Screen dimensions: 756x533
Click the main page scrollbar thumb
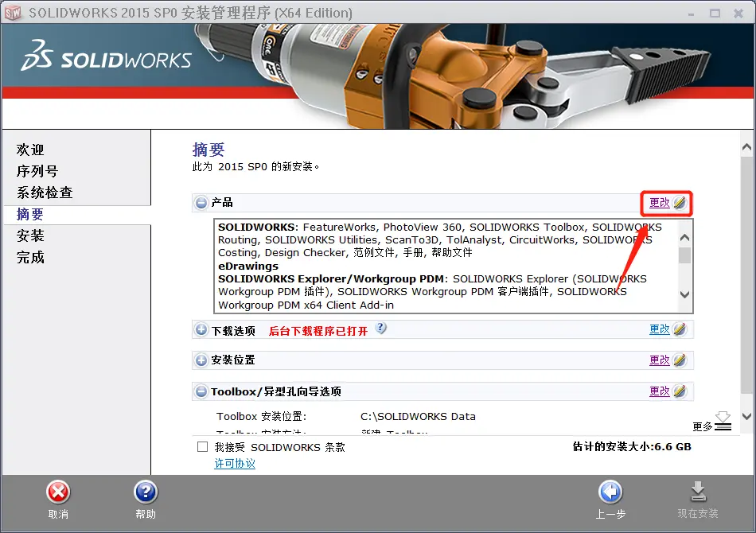tap(746, 274)
